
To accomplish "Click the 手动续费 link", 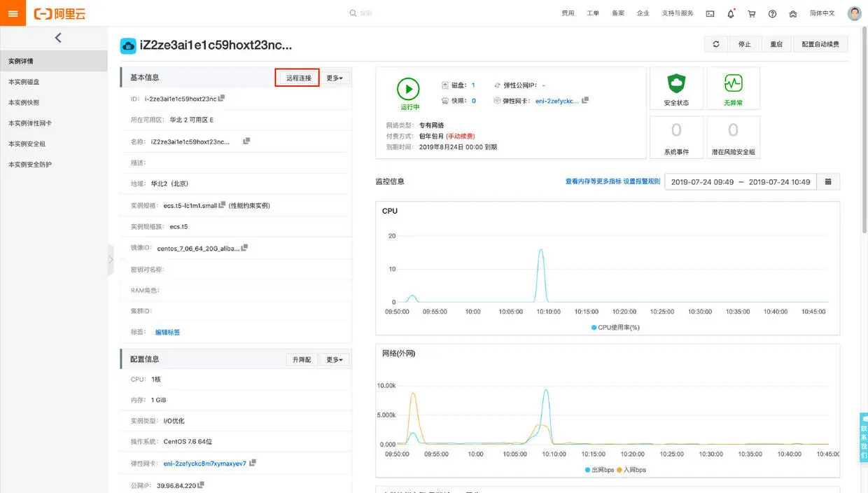I will 461,136.
